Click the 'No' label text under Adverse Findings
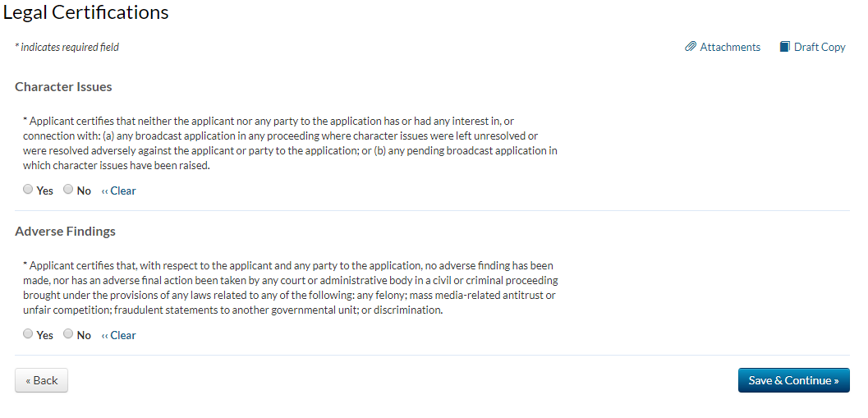This screenshot has height=418, width=868. coord(84,335)
